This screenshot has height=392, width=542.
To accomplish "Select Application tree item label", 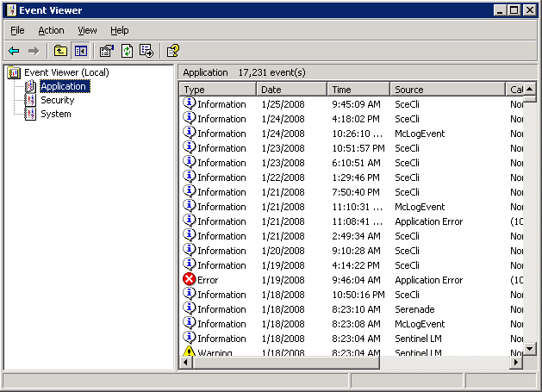I will tap(63, 86).
